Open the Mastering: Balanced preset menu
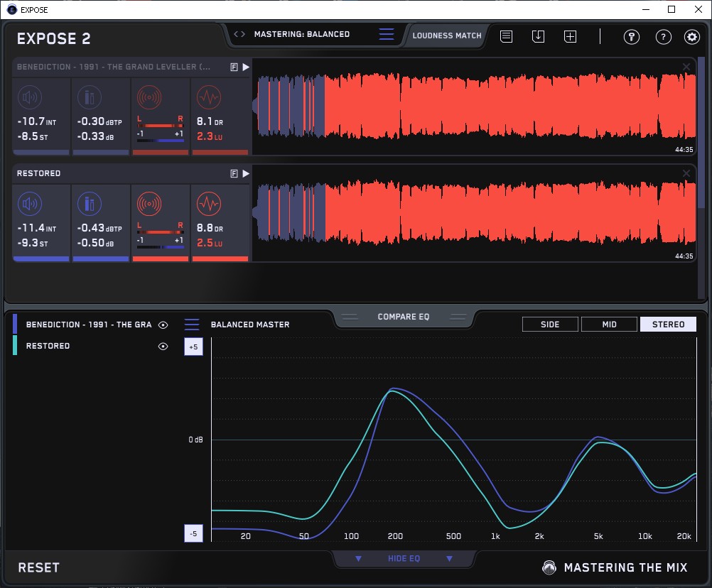 click(x=301, y=34)
